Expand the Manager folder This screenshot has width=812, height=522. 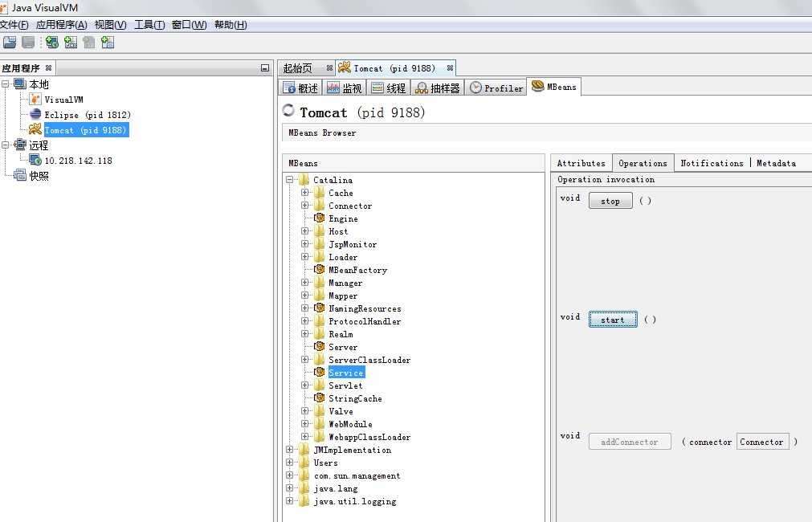pyautogui.click(x=304, y=282)
